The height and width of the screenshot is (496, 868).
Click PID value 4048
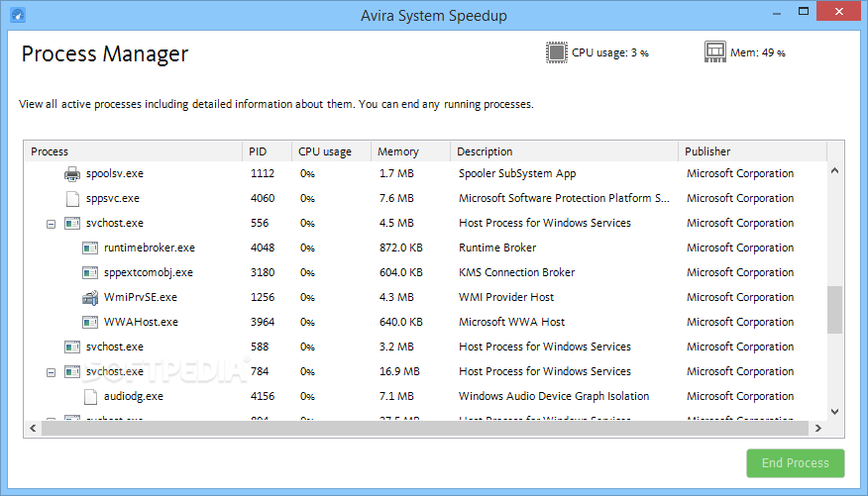(263, 248)
